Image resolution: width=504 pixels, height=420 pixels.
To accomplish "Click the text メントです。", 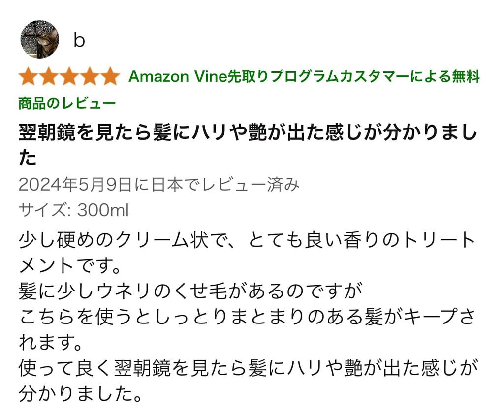I will pyautogui.click(x=70, y=266).
